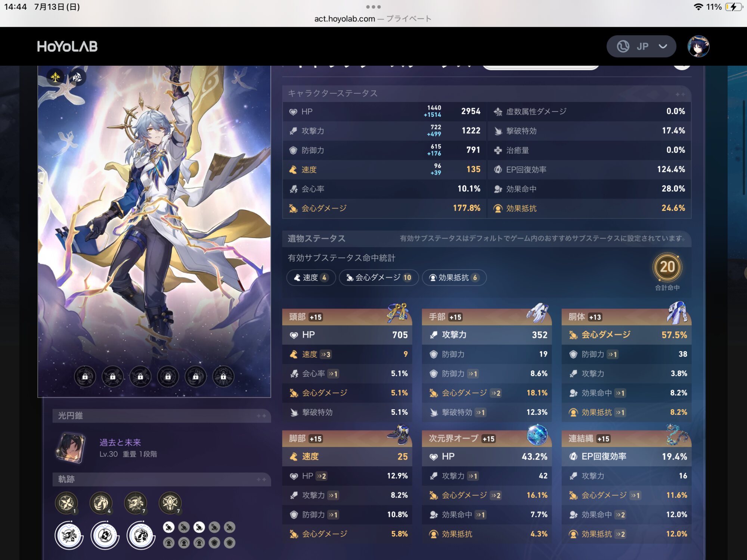Image resolution: width=747 pixels, height=560 pixels.
Task: Select the EP回復効率 124.4% stat row
Action: pos(589,169)
